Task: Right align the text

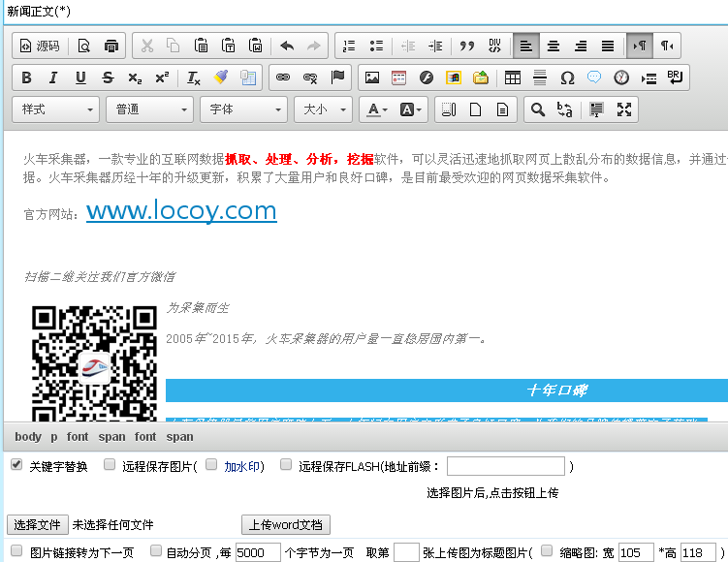Action: 581,46
